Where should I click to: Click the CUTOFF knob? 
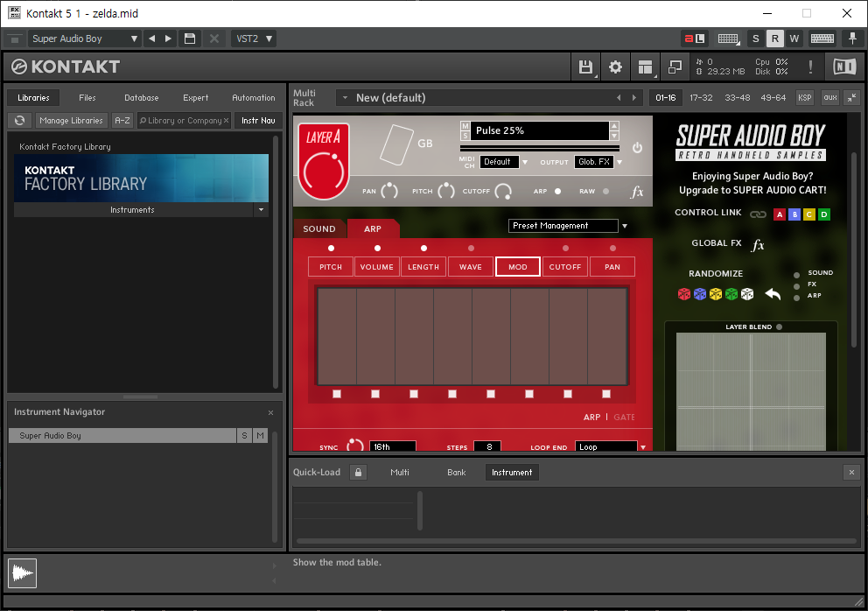point(503,192)
